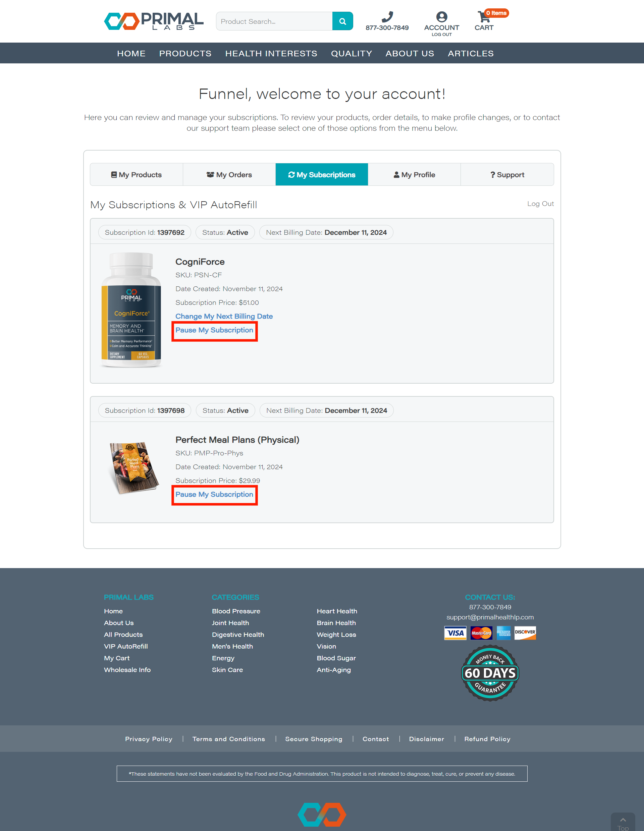644x831 pixels.
Task: Open the Account user icon
Action: (441, 17)
